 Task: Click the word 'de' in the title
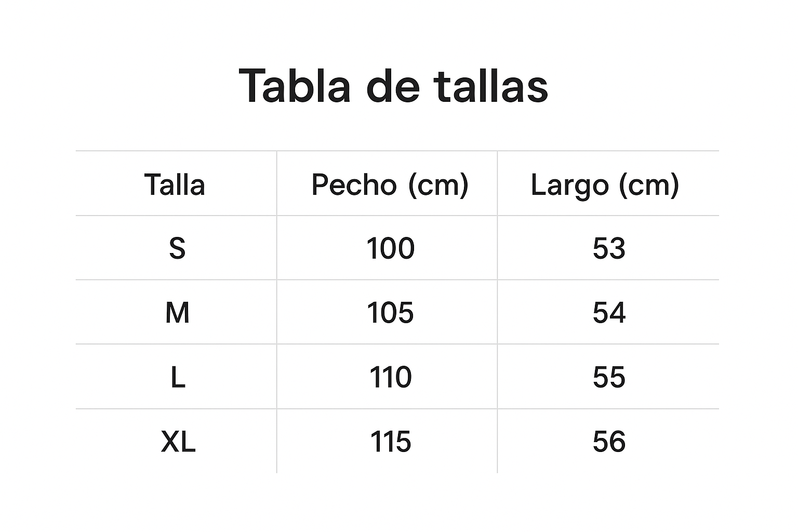pos(393,86)
